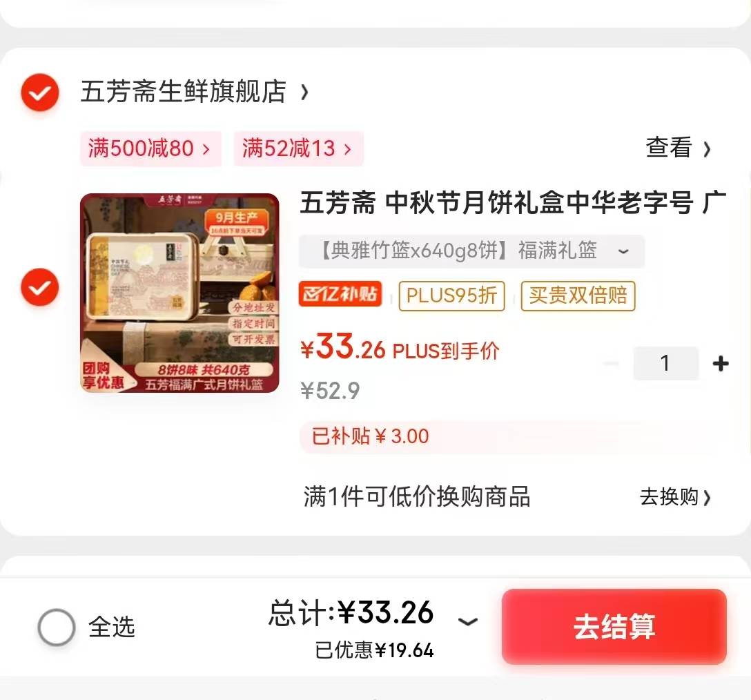Screen dimensions: 751x700
Task: Tap the PLUS95折 tag
Action: (x=451, y=295)
